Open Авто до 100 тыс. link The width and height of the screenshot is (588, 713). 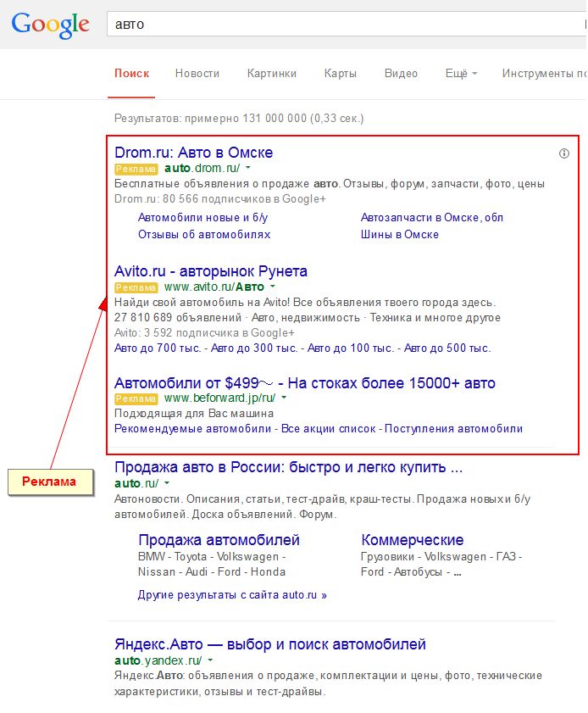point(351,348)
